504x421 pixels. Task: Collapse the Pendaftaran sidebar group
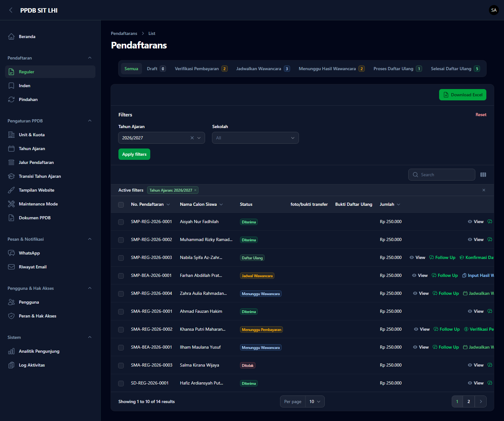click(x=90, y=58)
